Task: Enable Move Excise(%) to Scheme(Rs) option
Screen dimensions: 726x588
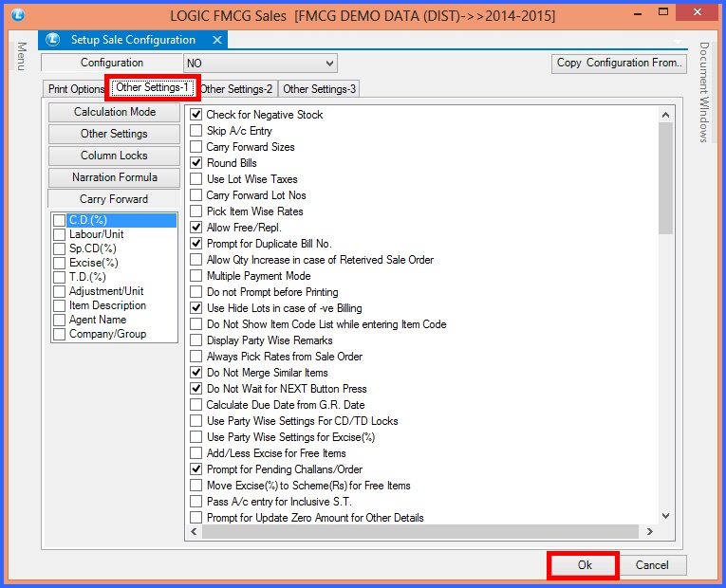Action: pyautogui.click(x=196, y=486)
